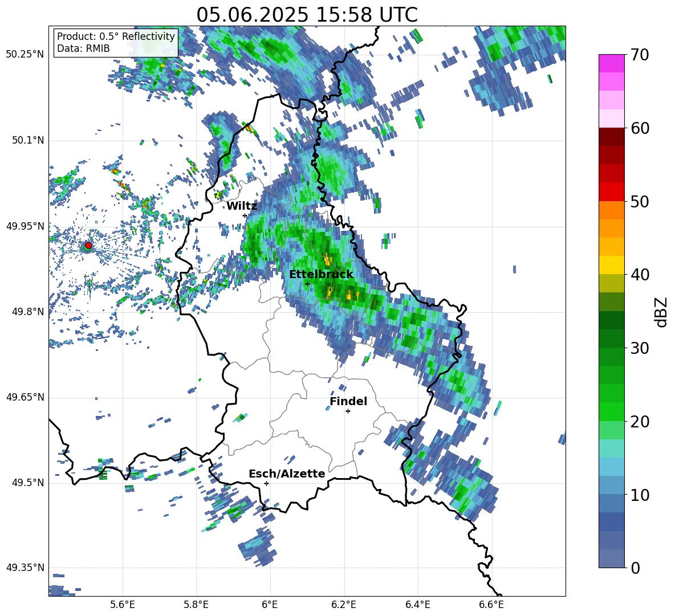
Task: Click the 49.35°N latitude label
Action: tap(25, 568)
